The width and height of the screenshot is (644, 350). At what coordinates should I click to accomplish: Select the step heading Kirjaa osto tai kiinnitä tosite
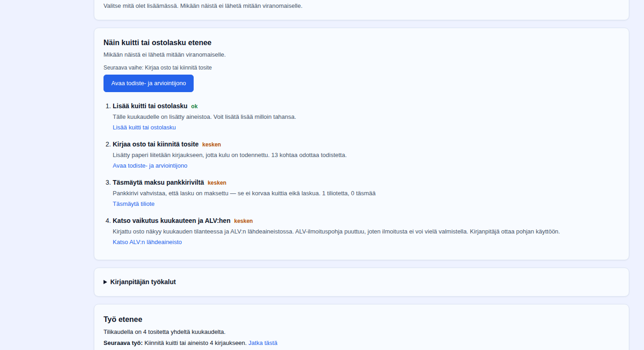pyautogui.click(x=155, y=144)
